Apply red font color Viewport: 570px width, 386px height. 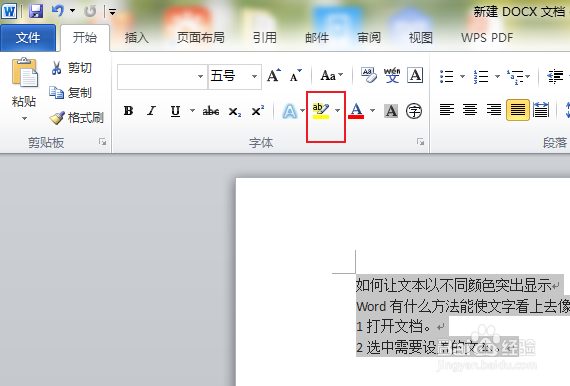(356, 110)
